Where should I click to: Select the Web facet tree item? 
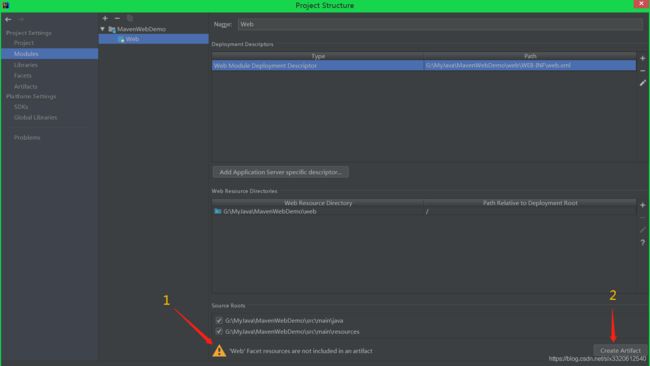pos(153,39)
